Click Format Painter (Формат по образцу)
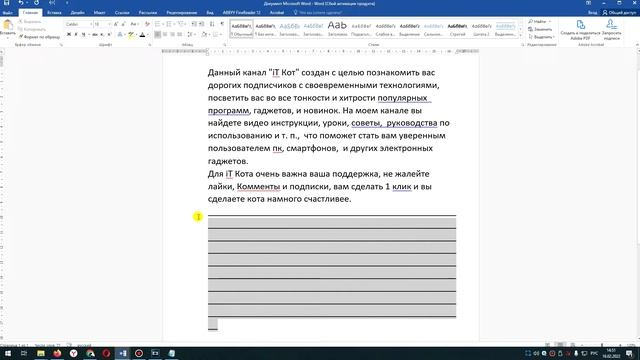The height and width of the screenshot is (360, 640). pos(39,37)
